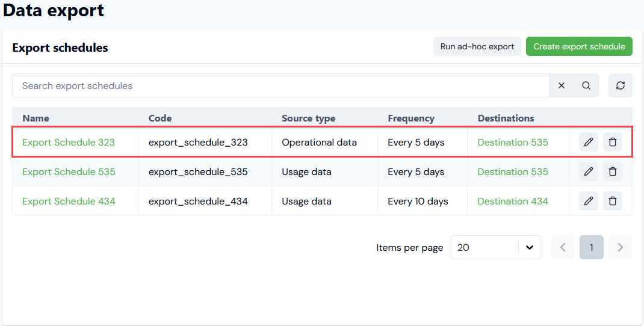Click the search magnifier icon
The width and height of the screenshot is (644, 326).
pyautogui.click(x=586, y=85)
